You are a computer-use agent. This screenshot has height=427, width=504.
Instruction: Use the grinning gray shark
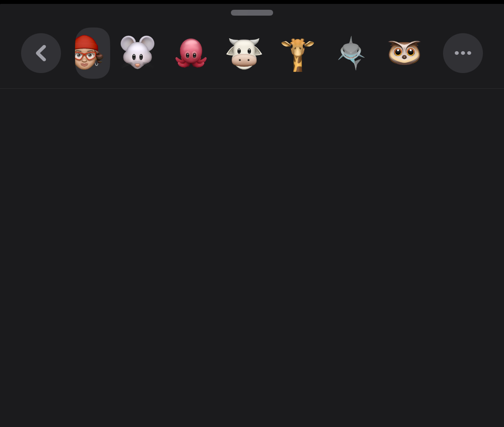351,53
